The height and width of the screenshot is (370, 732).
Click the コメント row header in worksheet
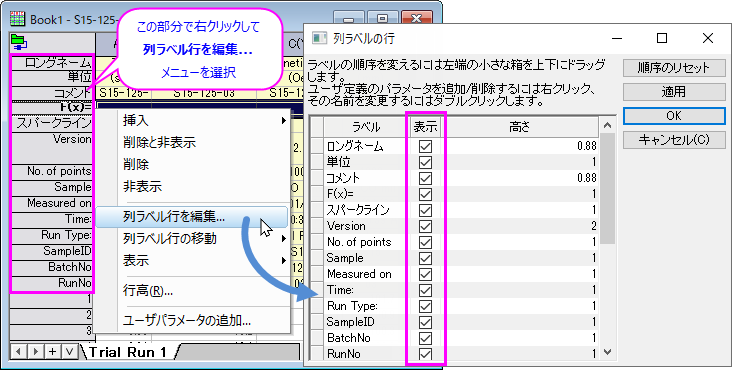pyautogui.click(x=52, y=92)
